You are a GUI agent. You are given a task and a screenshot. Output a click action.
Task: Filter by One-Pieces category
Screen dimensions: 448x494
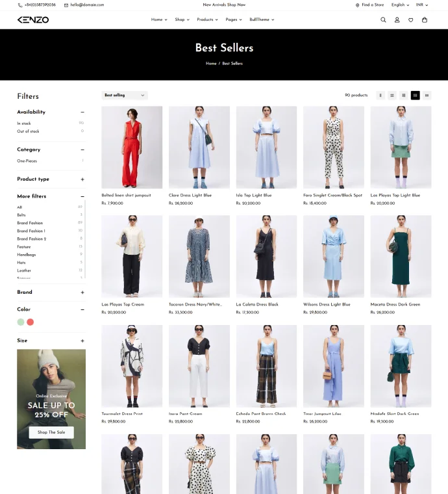coord(27,161)
